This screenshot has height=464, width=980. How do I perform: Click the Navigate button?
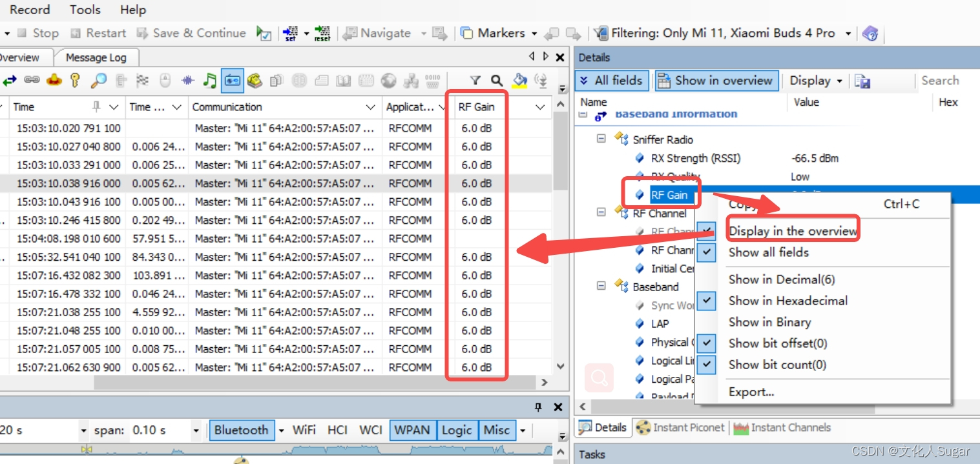[x=379, y=33]
